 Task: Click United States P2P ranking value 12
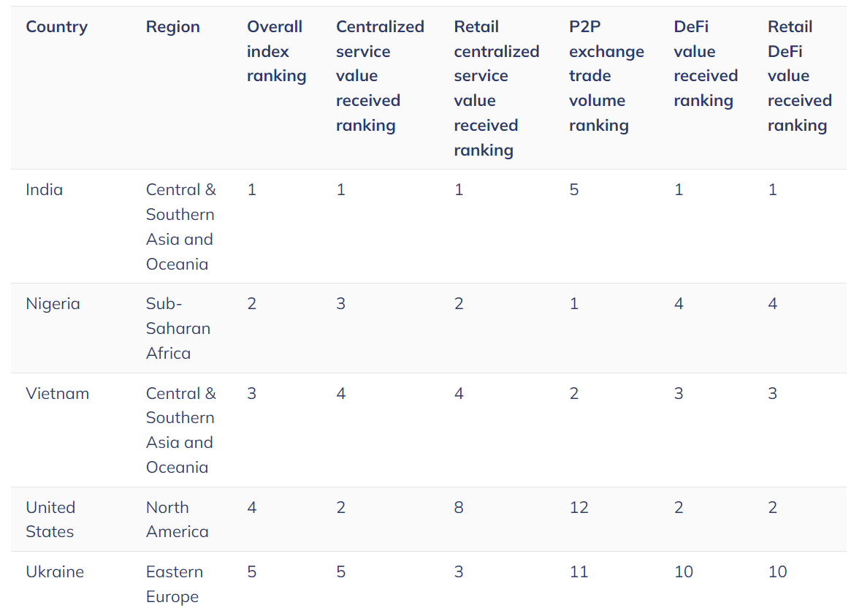(x=579, y=507)
